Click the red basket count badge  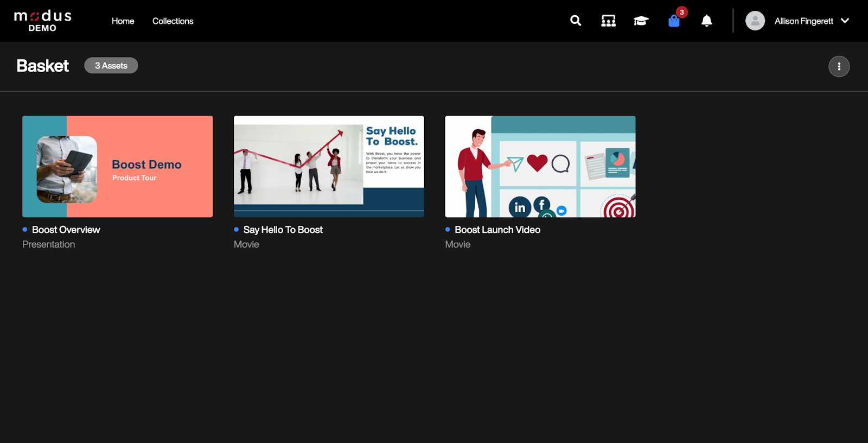point(682,12)
